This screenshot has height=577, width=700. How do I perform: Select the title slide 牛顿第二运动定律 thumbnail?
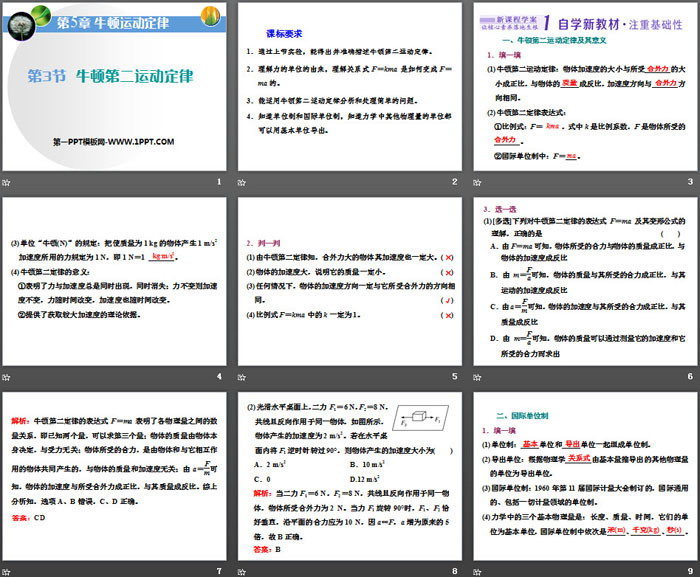[116, 85]
